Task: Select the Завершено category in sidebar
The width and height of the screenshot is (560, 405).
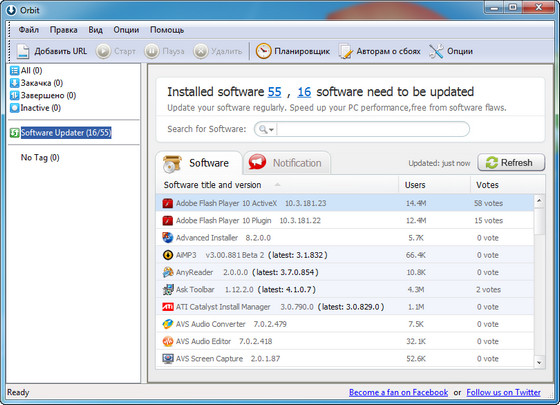Action: tap(43, 95)
